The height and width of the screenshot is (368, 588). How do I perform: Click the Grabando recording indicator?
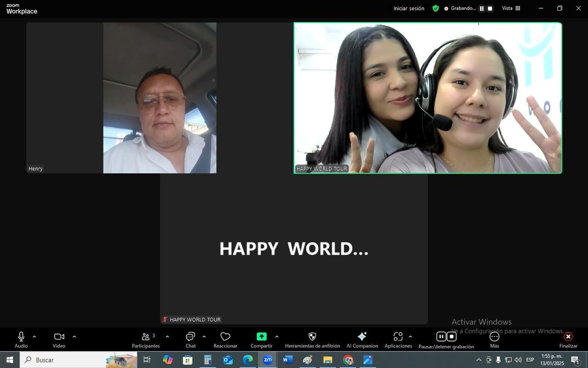pos(460,8)
